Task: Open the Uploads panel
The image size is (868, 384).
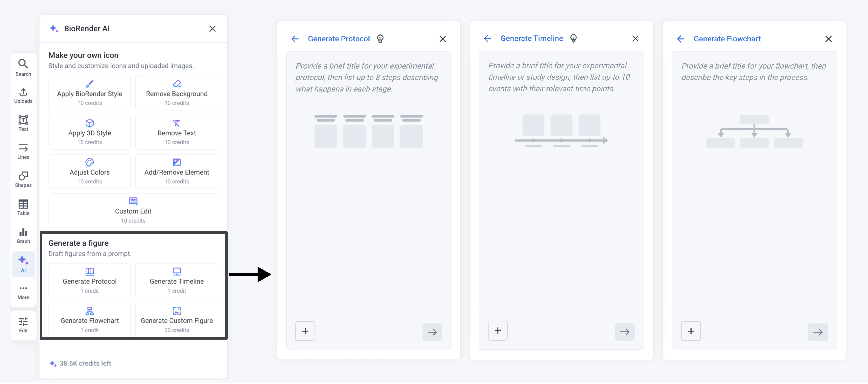Action: [23, 95]
